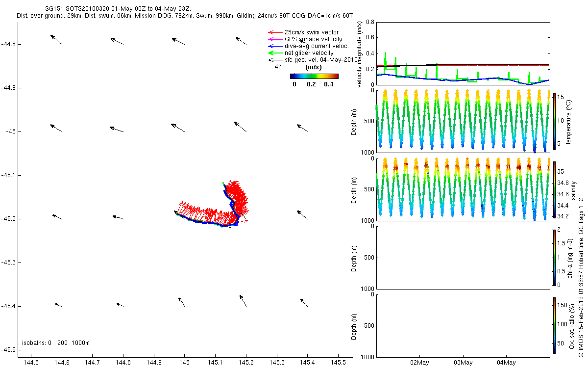Click the 'Ox. sat. ratio (%)' colorbar label
Screen dimensions: 588x368
click(x=572, y=326)
